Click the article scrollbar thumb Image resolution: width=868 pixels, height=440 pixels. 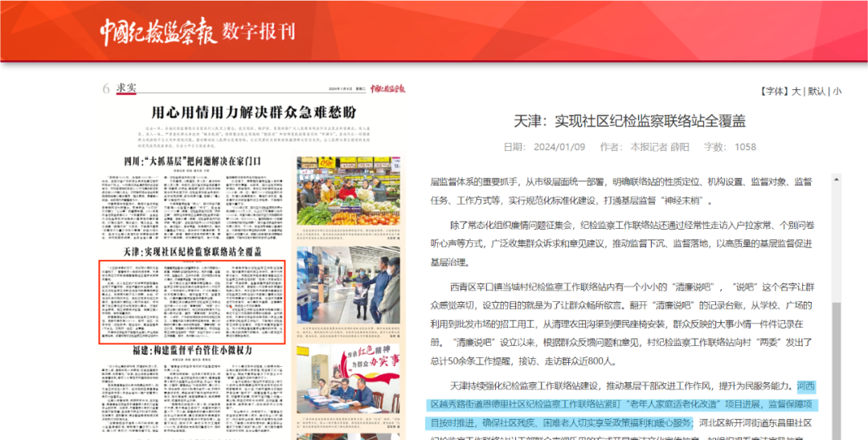[837, 370]
